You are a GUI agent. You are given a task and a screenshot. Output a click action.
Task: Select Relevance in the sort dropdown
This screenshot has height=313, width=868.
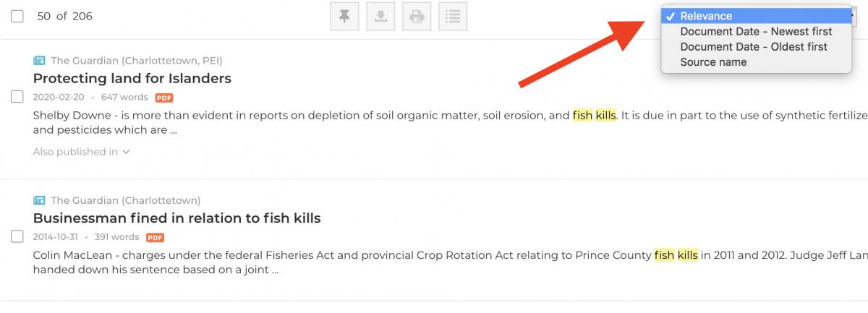click(x=706, y=16)
